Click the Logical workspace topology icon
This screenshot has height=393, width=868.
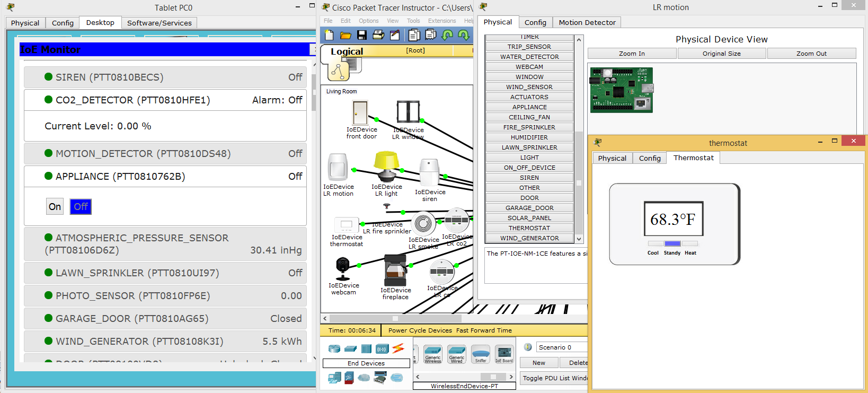point(338,71)
